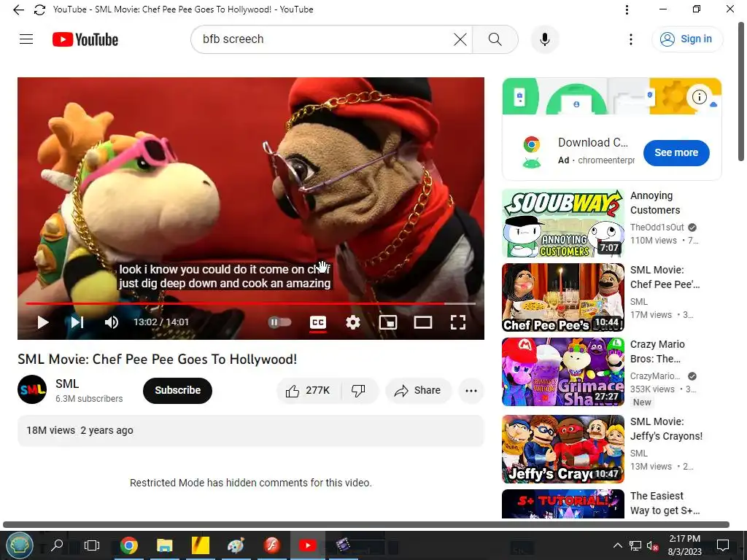The image size is (747, 560).
Task: Switch to miniplayer mode
Action: click(388, 322)
